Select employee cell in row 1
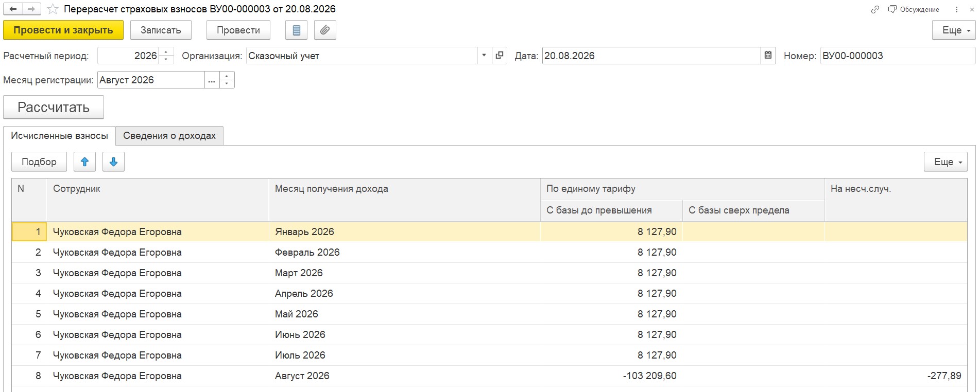The height and width of the screenshot is (392, 980). coord(158,232)
